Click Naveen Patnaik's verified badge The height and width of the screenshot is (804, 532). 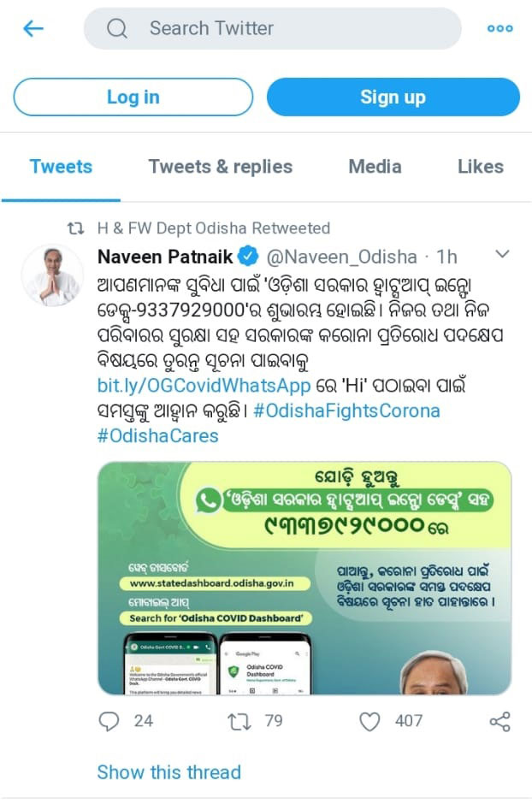coord(249,257)
